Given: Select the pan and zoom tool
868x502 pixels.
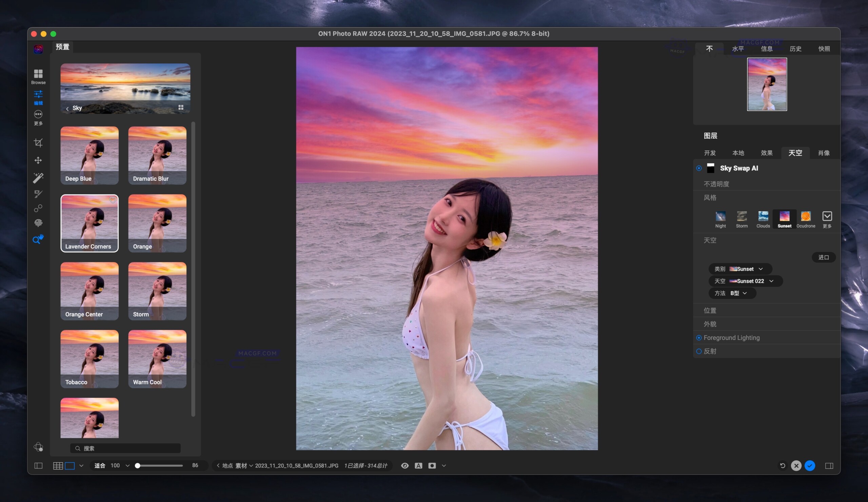Looking at the screenshot, I should tap(38, 239).
